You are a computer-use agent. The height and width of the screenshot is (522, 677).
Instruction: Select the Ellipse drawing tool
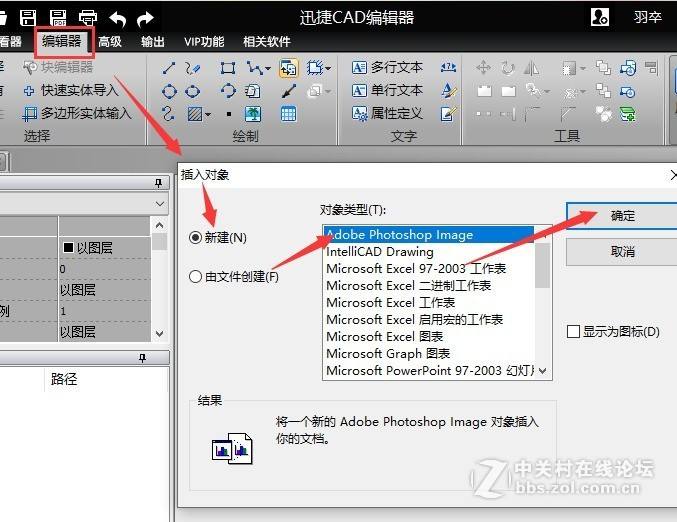pos(193,91)
